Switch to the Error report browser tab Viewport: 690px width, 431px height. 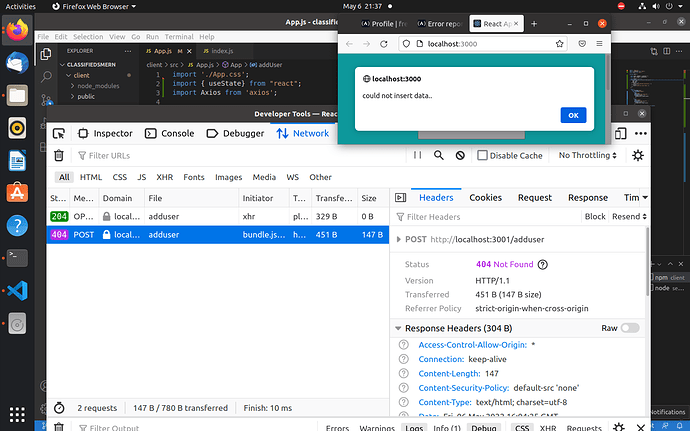[439, 24]
